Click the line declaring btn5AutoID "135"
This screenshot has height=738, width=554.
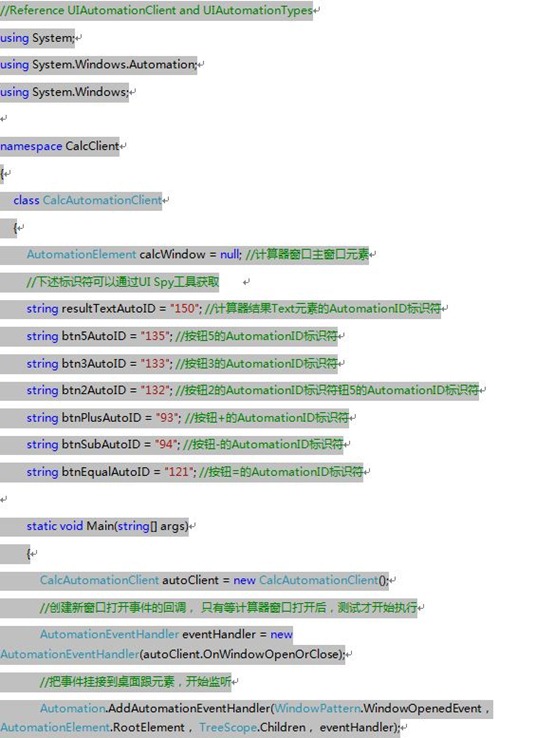(x=182, y=336)
